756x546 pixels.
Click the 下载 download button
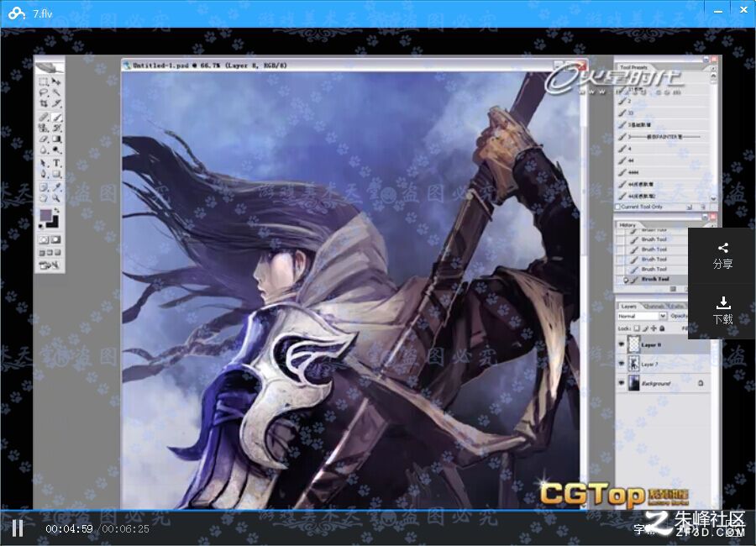pos(722,311)
